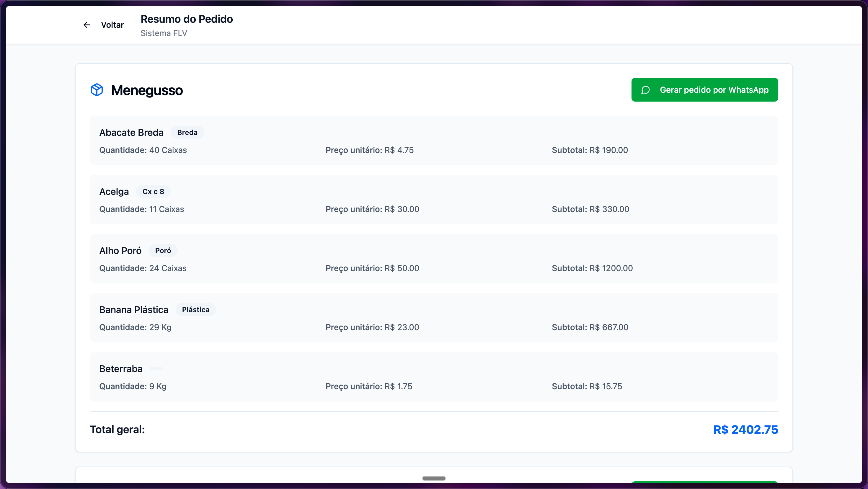868x489 pixels.
Task: Click the Breda tag badge
Action: tap(187, 133)
